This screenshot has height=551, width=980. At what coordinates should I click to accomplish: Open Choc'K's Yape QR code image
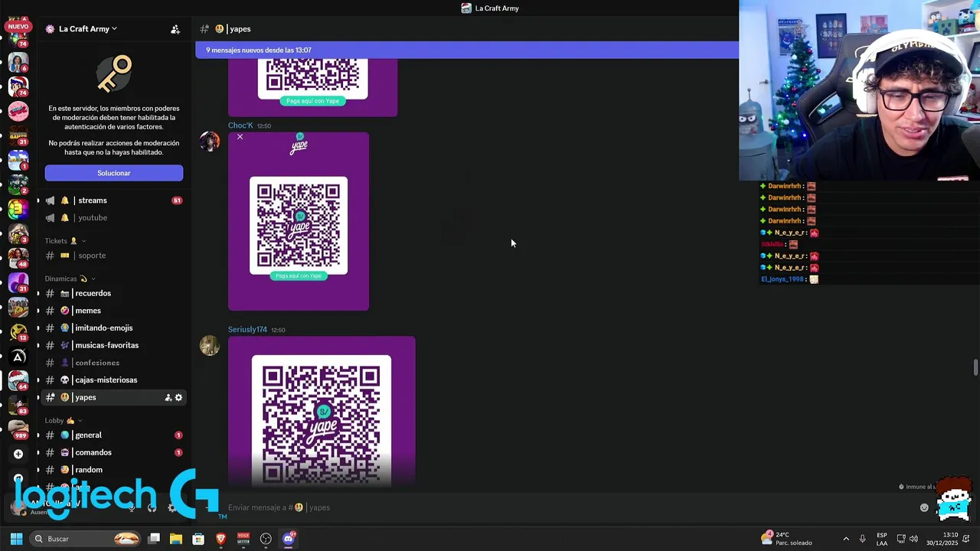(299, 222)
